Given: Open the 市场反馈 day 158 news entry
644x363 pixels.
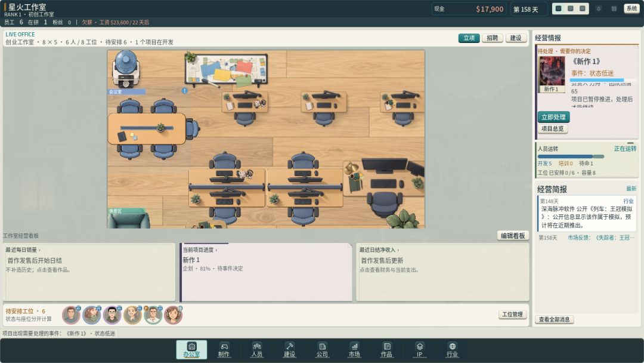Looking at the screenshot, I should coord(587,238).
